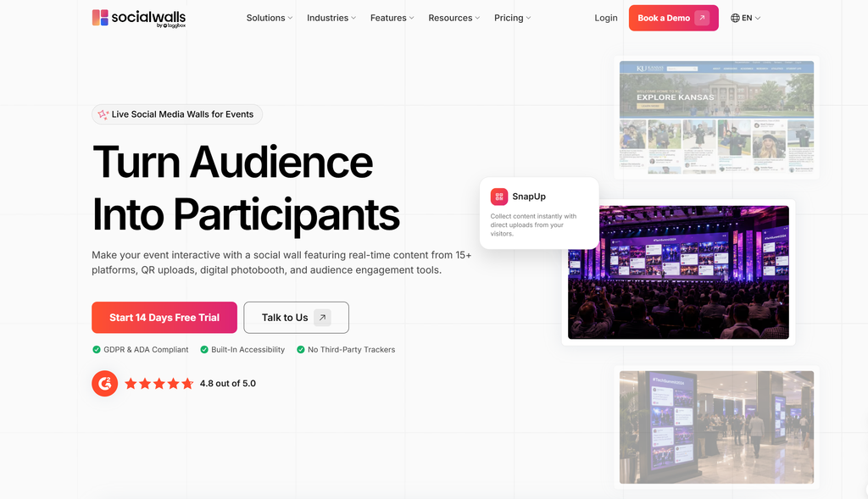Click the GDPR & ADA Compliant text
The width and height of the screenshot is (868, 499).
click(x=146, y=350)
